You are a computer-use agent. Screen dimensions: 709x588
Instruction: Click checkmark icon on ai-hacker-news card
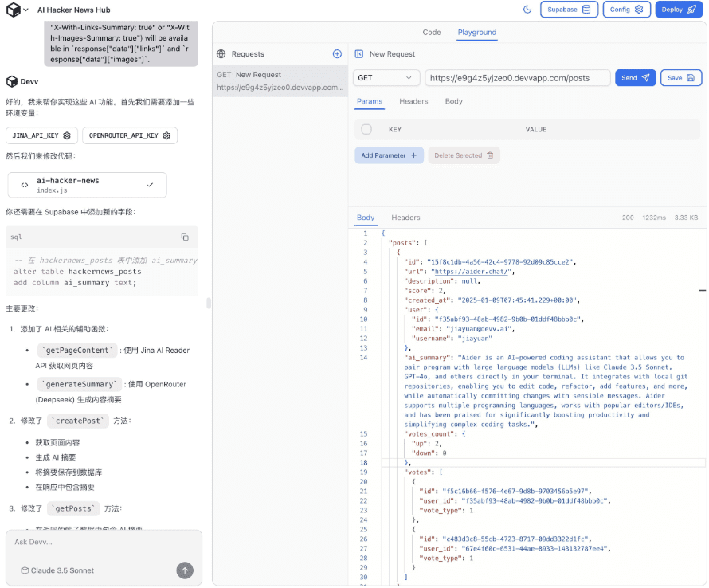pos(150,185)
